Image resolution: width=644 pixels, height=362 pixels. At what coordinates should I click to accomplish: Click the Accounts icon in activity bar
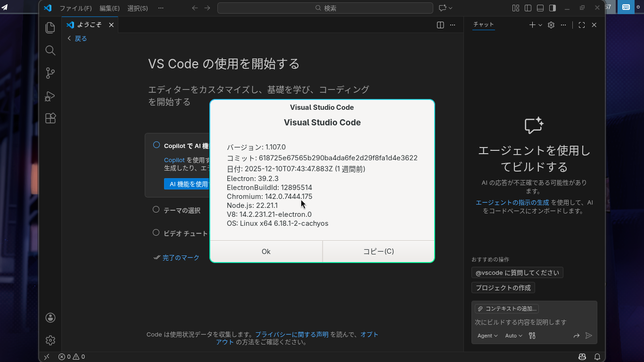click(x=50, y=318)
